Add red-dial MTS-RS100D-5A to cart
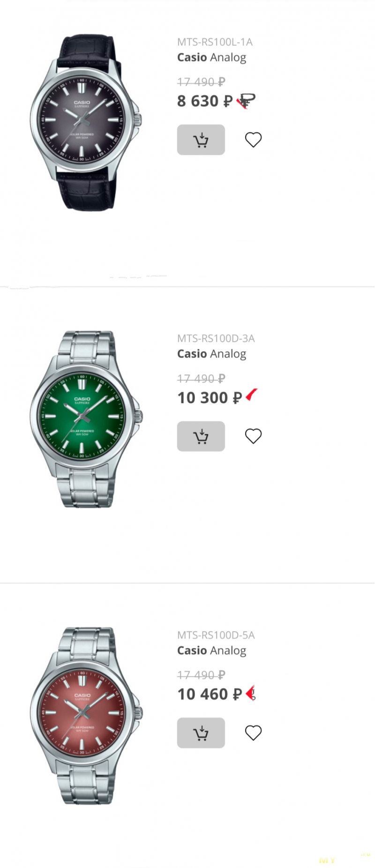Viewport: 375px width, 868px height. pyautogui.click(x=201, y=733)
